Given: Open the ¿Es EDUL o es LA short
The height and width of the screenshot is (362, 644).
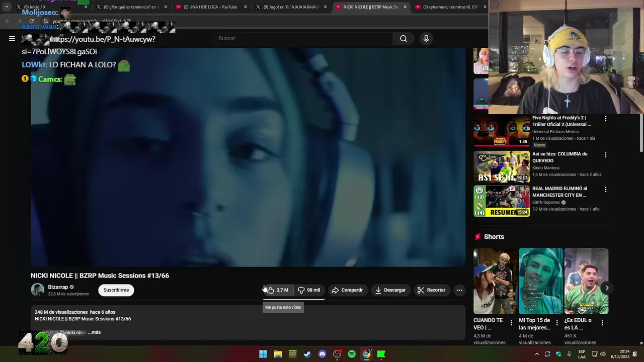Looking at the screenshot, I should click(x=586, y=281).
